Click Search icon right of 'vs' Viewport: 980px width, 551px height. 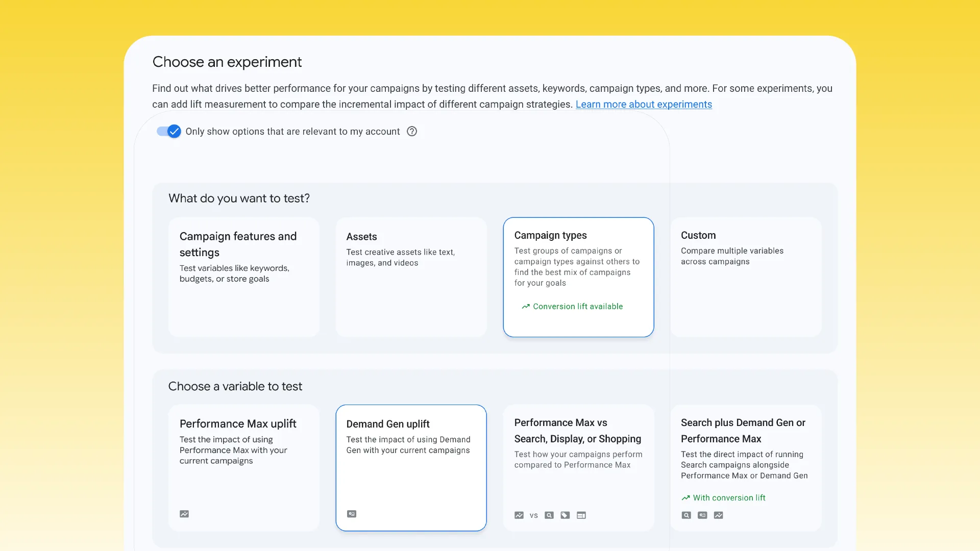[549, 515]
